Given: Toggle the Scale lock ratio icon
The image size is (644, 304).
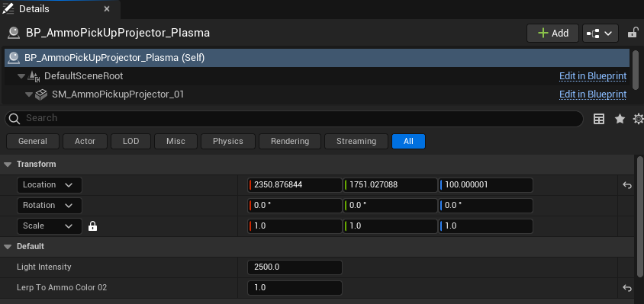Looking at the screenshot, I should [93, 226].
